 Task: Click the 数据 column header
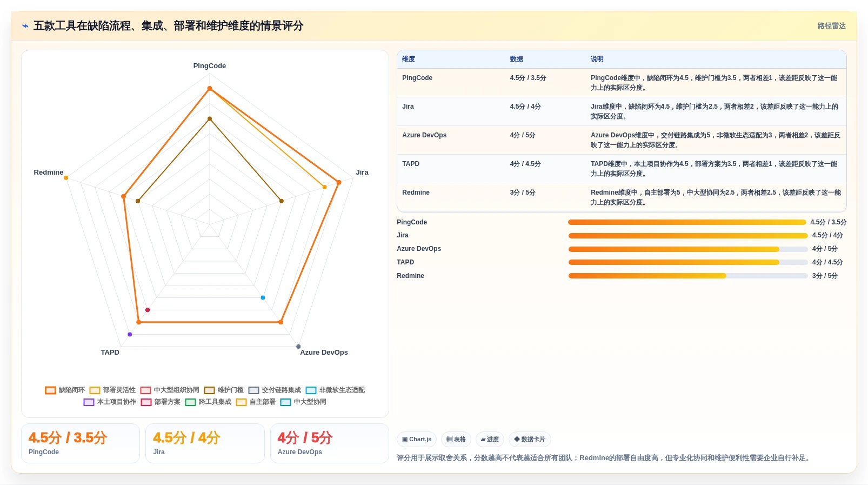(x=517, y=59)
